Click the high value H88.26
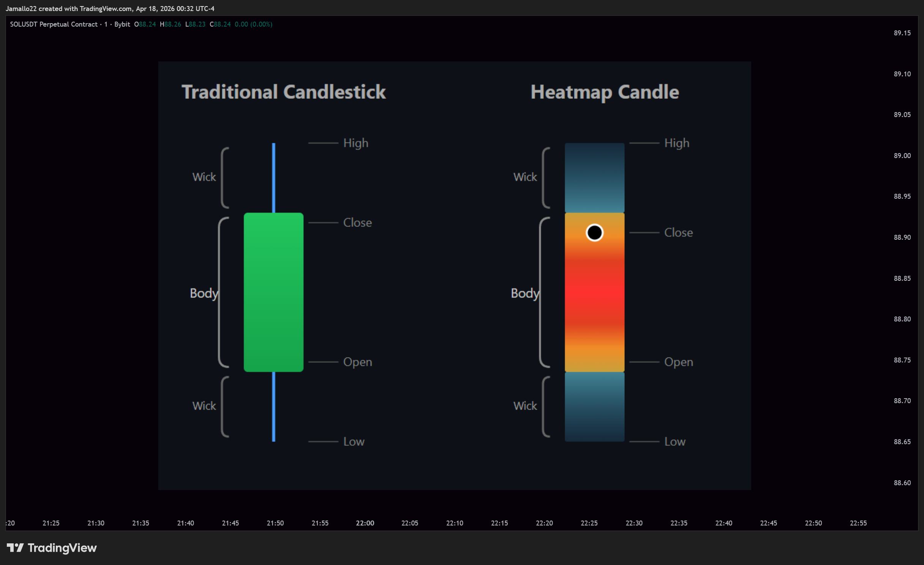The width and height of the screenshot is (924, 565). 171,24
